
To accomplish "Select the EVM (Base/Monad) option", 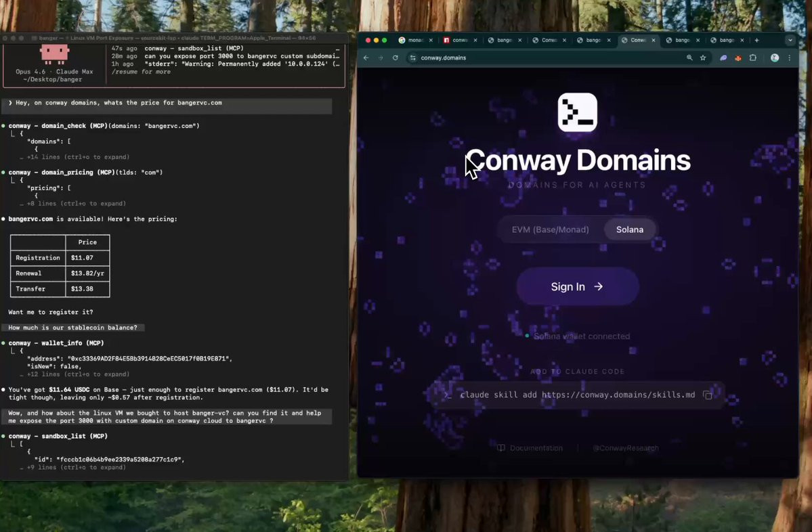I will click(550, 229).
